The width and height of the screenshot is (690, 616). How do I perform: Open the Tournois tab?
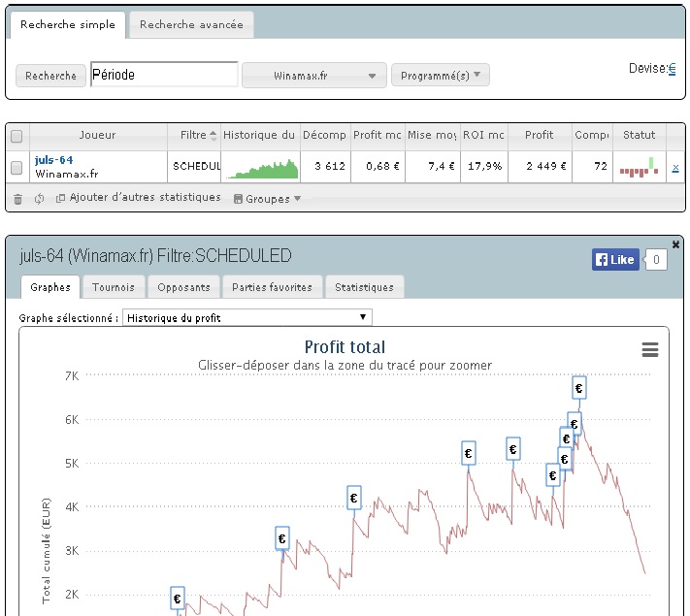click(x=115, y=287)
